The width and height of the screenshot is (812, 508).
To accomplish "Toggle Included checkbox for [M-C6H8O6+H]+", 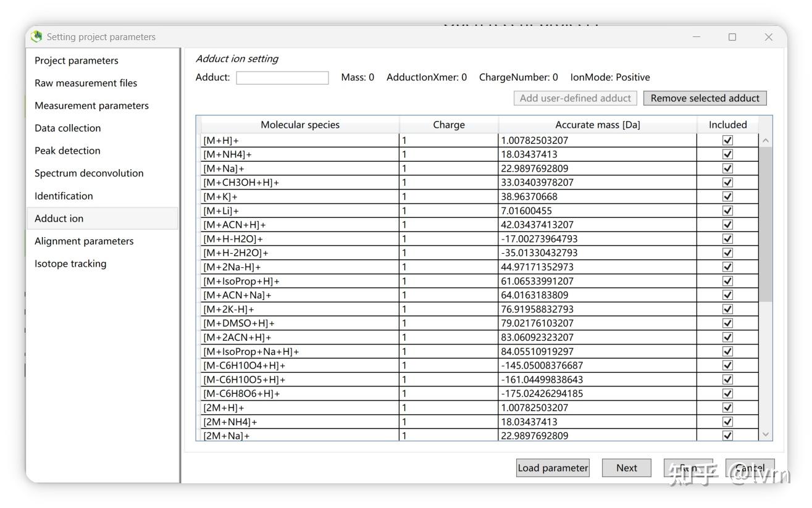I will pos(727,394).
